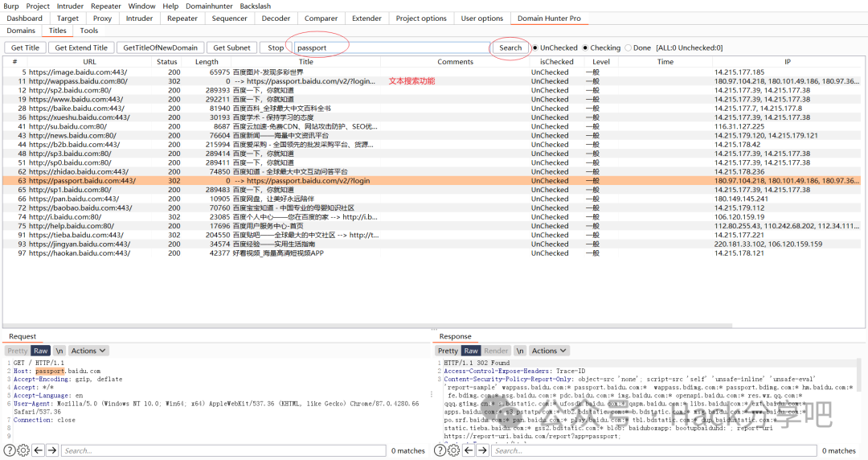Viewport: 868px width, 460px height.
Task: Sort table by the isChecked column header
Action: point(557,62)
